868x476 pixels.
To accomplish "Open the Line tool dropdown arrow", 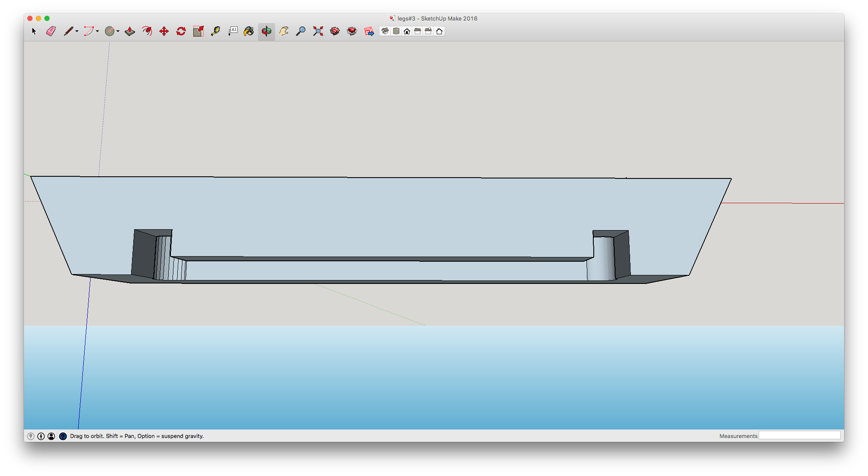I will tap(77, 31).
